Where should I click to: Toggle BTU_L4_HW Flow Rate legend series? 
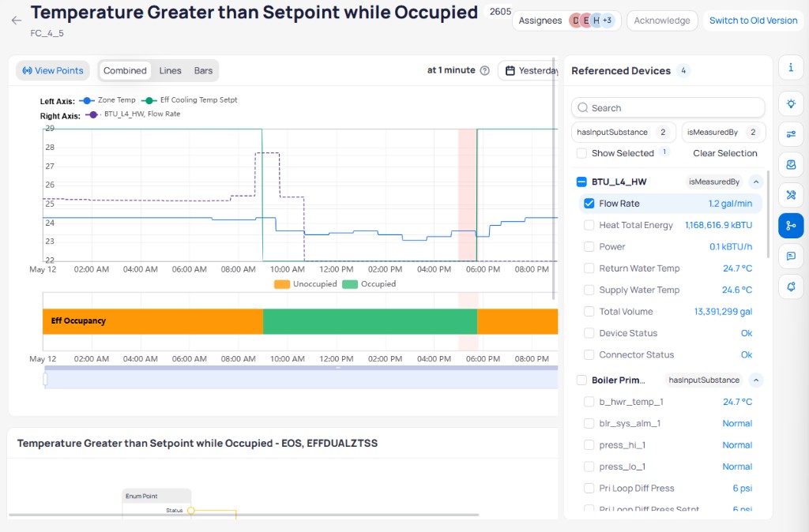click(133, 114)
